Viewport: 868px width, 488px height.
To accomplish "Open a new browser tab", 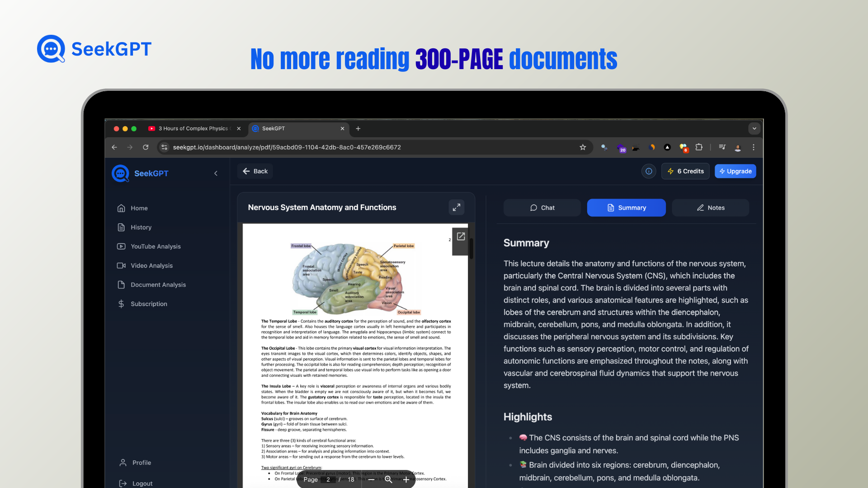I will point(358,129).
